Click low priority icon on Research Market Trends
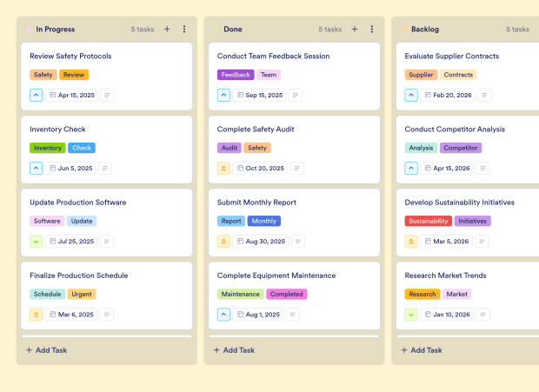 pyautogui.click(x=411, y=315)
